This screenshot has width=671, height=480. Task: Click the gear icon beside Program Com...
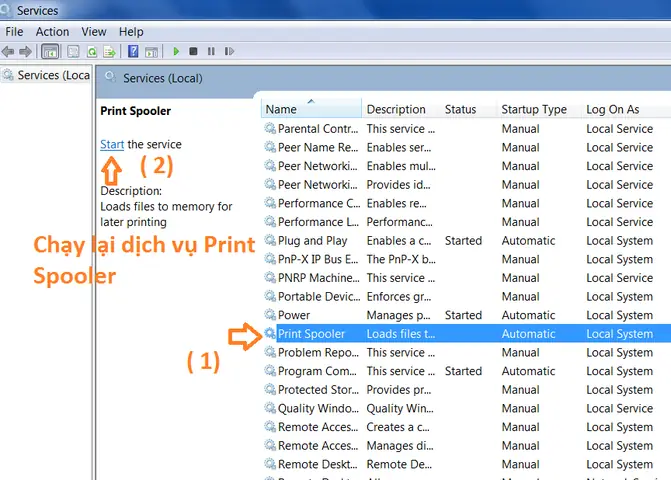[270, 370]
